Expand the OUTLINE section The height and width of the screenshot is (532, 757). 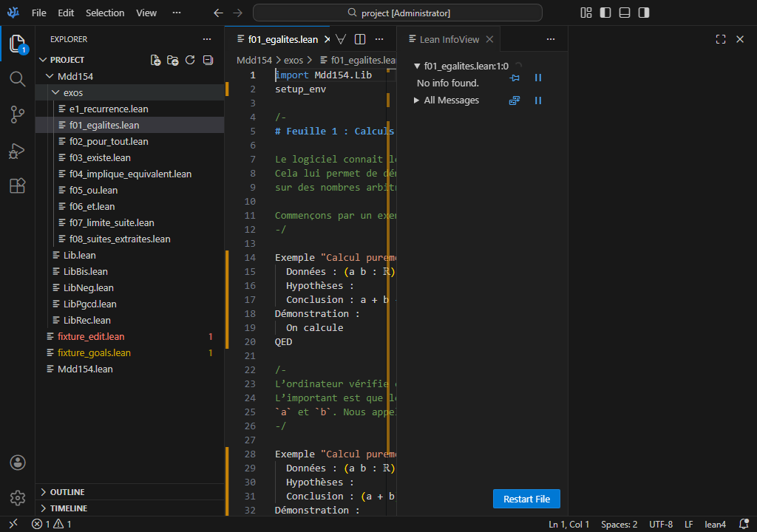pyautogui.click(x=67, y=492)
